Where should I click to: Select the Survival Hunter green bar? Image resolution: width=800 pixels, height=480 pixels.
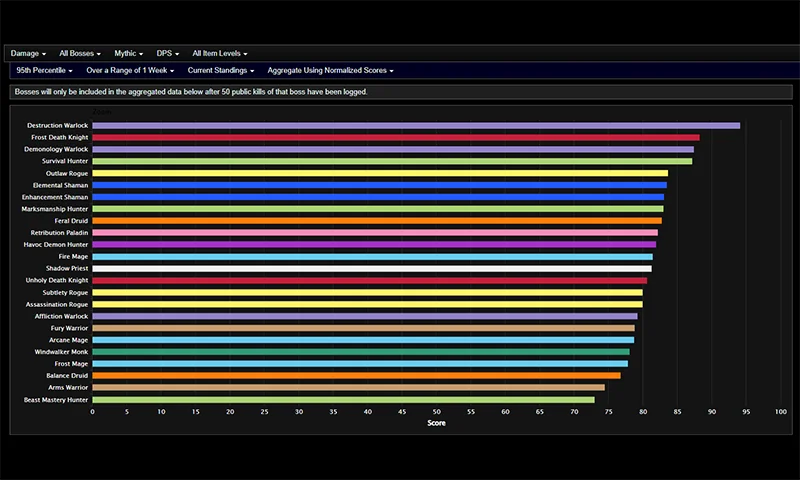pyautogui.click(x=392, y=161)
